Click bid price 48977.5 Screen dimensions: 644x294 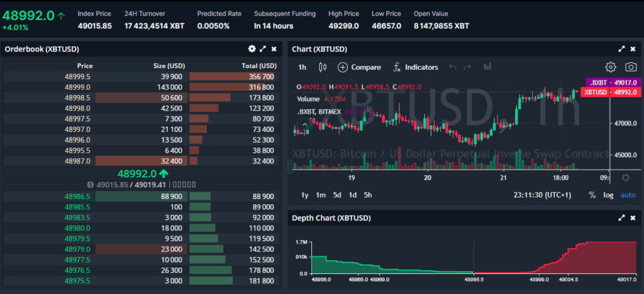pos(77,259)
